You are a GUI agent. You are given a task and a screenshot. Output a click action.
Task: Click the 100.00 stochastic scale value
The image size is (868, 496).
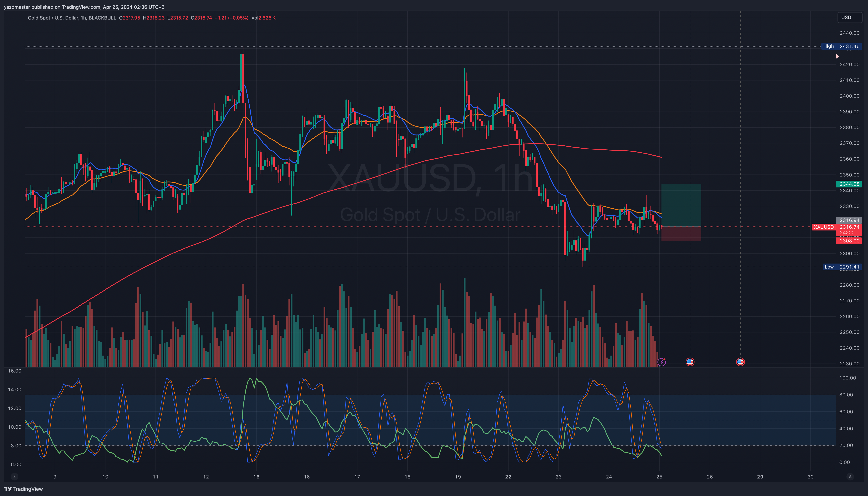(847, 378)
